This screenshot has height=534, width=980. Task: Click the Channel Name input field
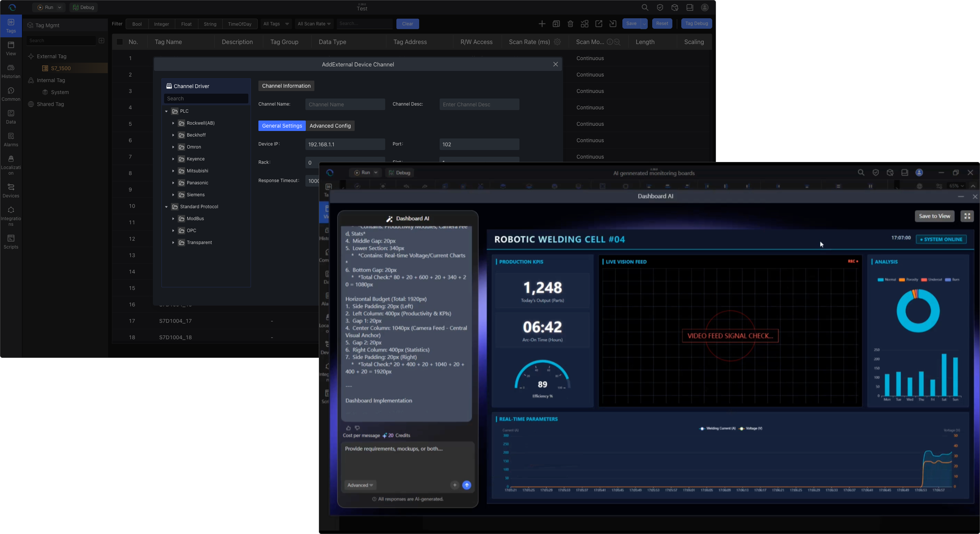pos(345,104)
